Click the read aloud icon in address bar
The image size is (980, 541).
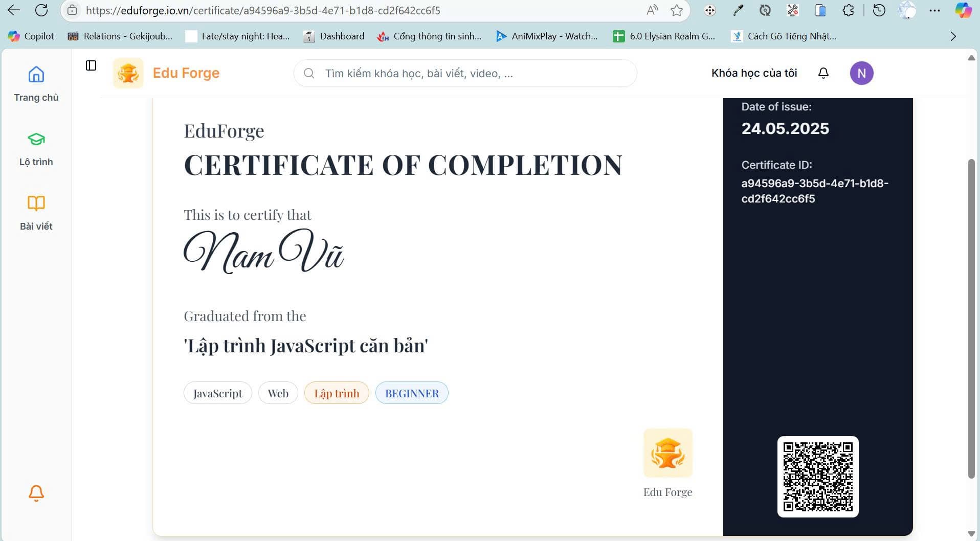pos(652,10)
